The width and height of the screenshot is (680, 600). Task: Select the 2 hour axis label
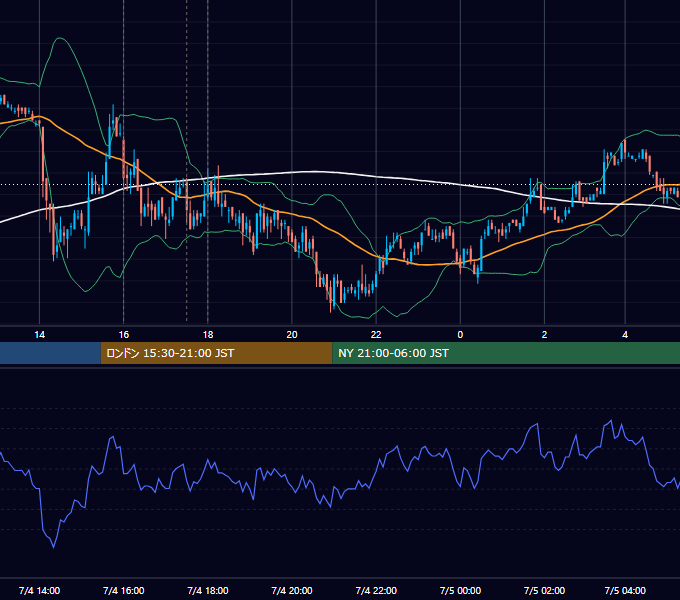pyautogui.click(x=544, y=335)
